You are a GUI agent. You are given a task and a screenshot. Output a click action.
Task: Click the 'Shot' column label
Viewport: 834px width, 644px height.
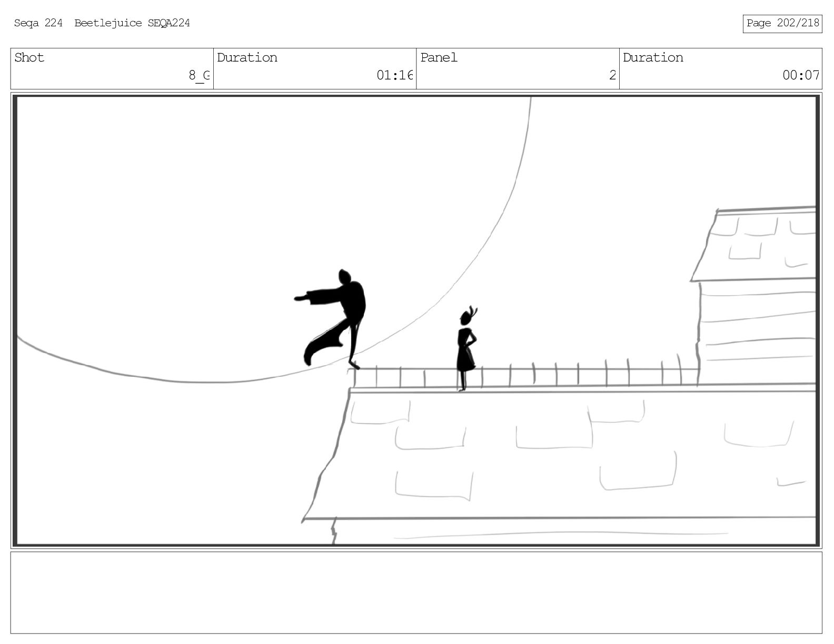point(29,57)
